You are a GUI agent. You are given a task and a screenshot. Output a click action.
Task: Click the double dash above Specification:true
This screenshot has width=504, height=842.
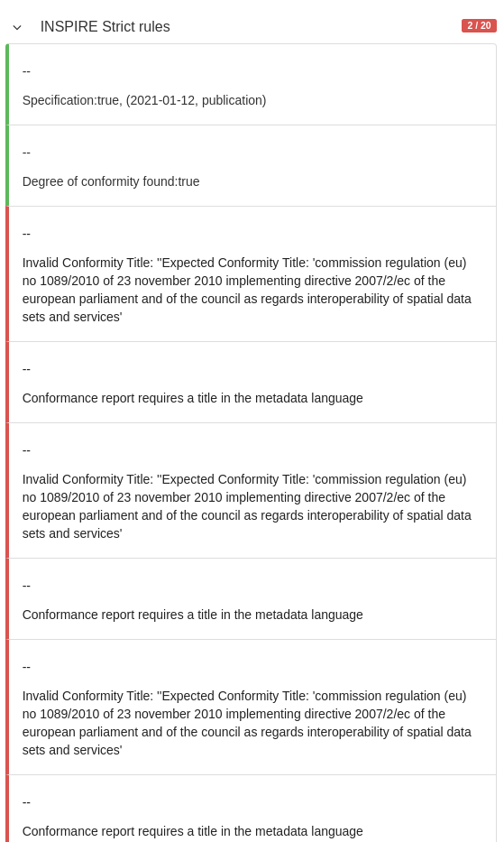click(x=26, y=71)
